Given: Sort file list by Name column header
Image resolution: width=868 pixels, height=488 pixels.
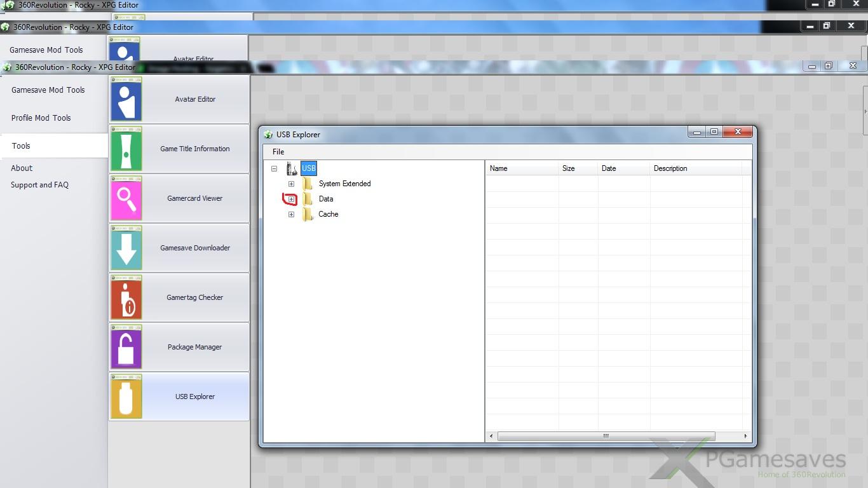Looking at the screenshot, I should coord(521,168).
